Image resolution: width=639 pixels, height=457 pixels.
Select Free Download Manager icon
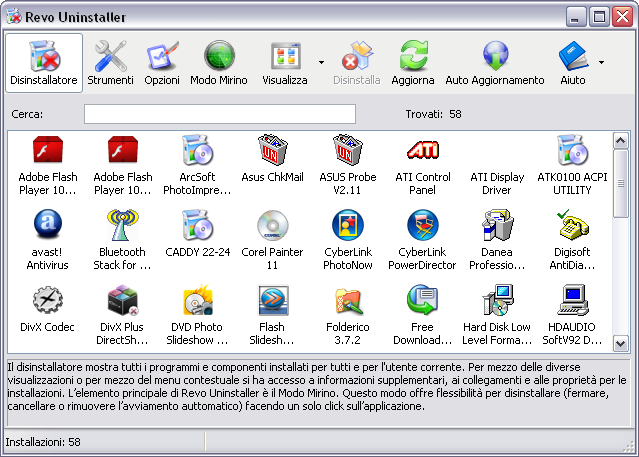[x=423, y=300]
